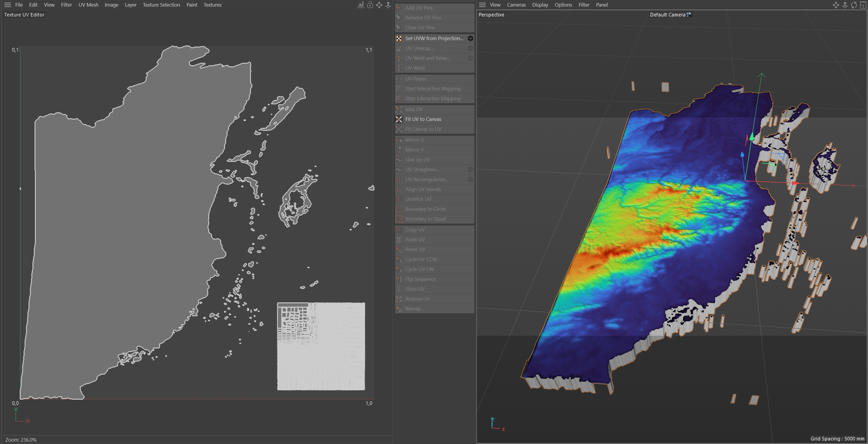
Task: Click the UV editor zoom arrow icon
Action: coord(388,5)
